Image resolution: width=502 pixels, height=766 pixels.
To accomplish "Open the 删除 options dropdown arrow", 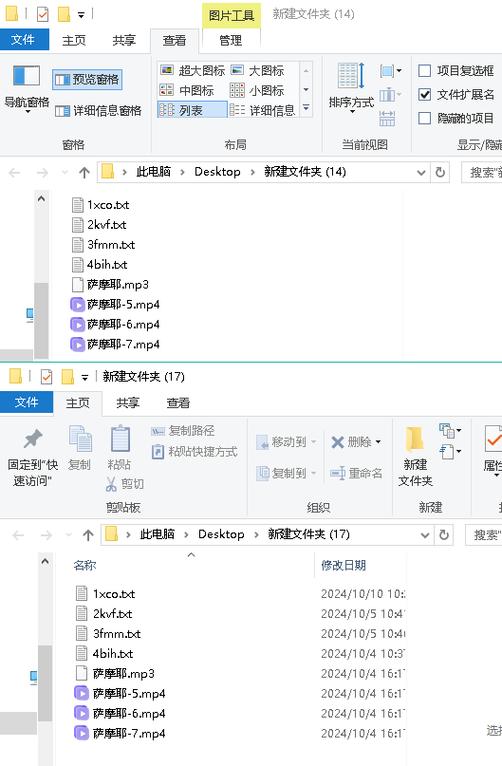I will point(378,443).
